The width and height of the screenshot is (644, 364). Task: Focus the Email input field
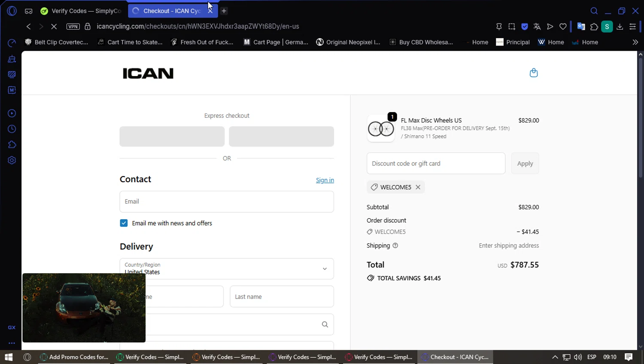click(227, 202)
